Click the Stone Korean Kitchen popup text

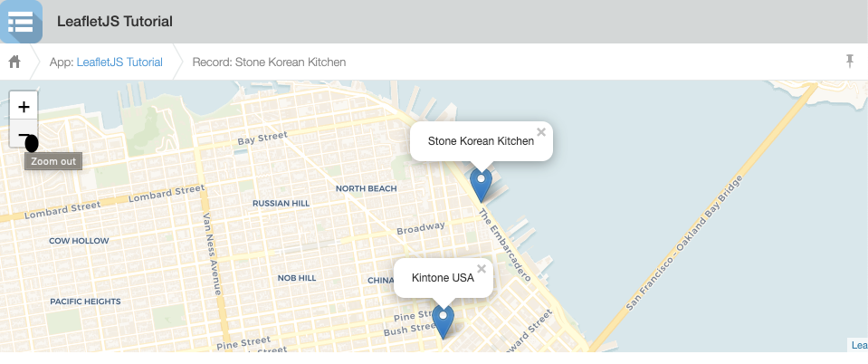point(480,141)
